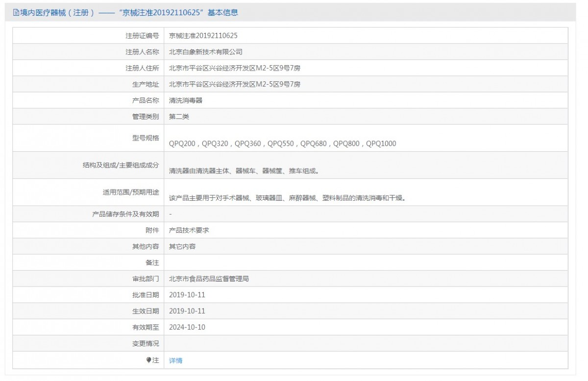Click registrant name 北京白象新技术有限公司
The image size is (588, 381).
(x=206, y=52)
